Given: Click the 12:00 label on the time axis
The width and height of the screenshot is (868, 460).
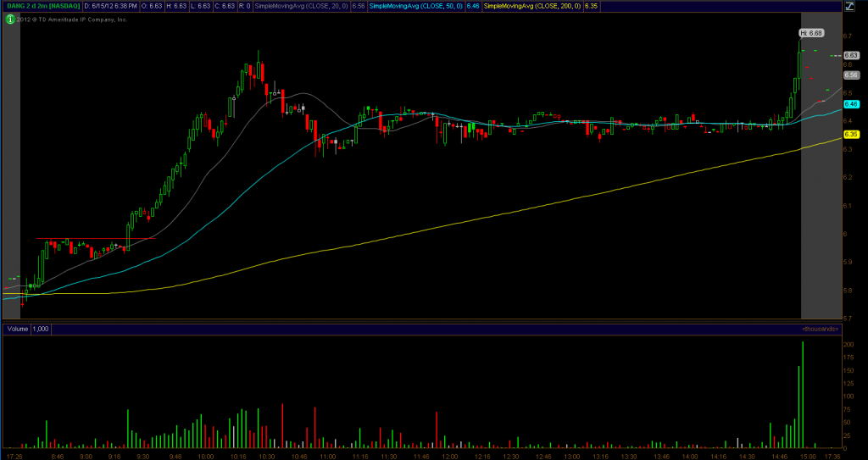Looking at the screenshot, I should click(449, 456).
